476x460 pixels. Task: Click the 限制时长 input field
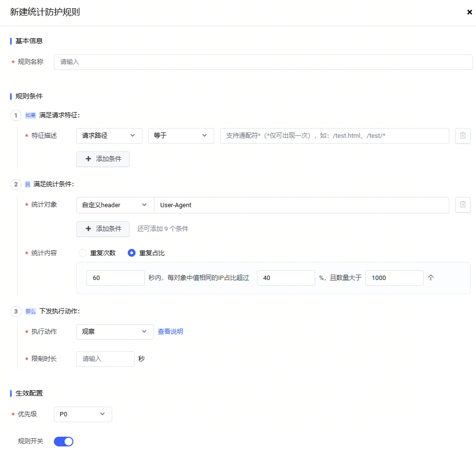pos(105,359)
